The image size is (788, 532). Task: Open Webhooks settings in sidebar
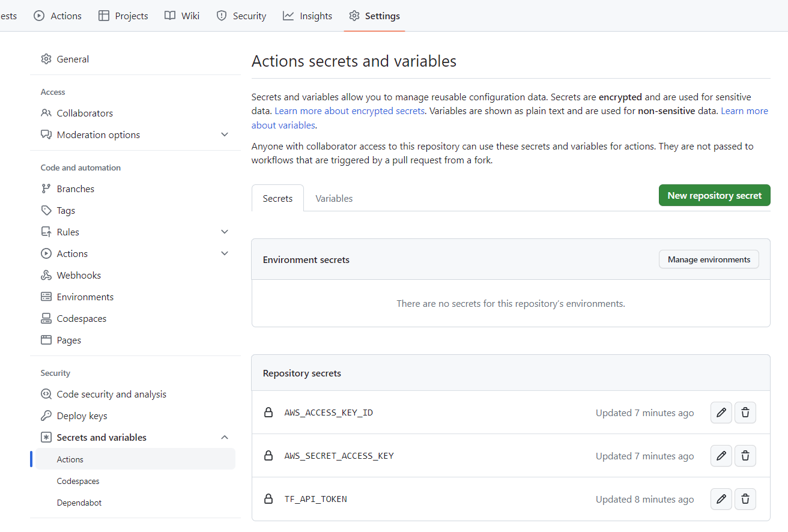(79, 275)
